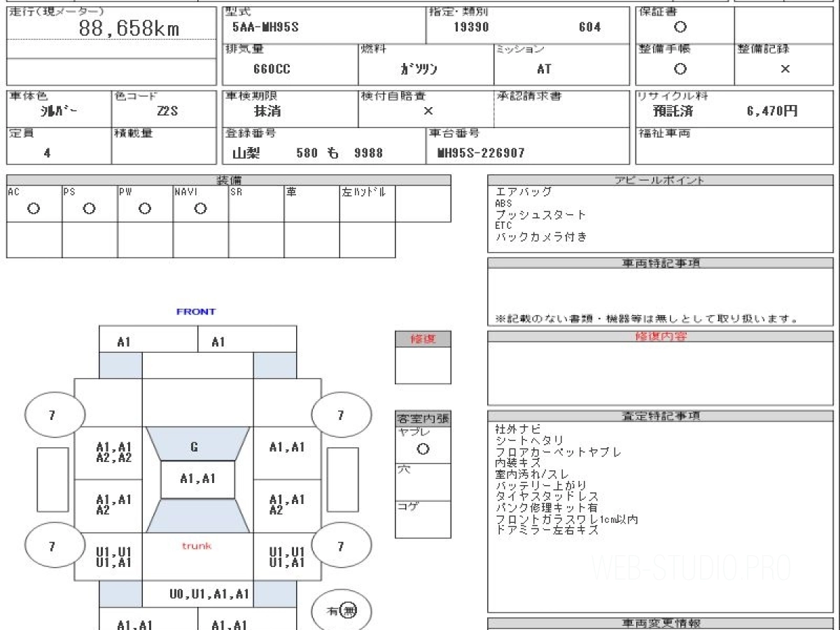Click the circle mark in the NAVI cell
The image size is (840, 630).
(x=200, y=209)
